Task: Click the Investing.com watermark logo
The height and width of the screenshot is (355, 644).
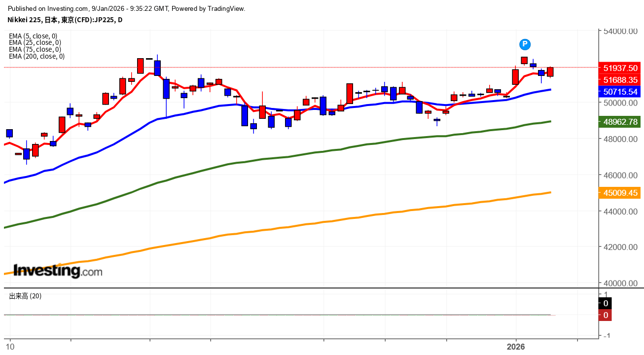Action: click(58, 271)
